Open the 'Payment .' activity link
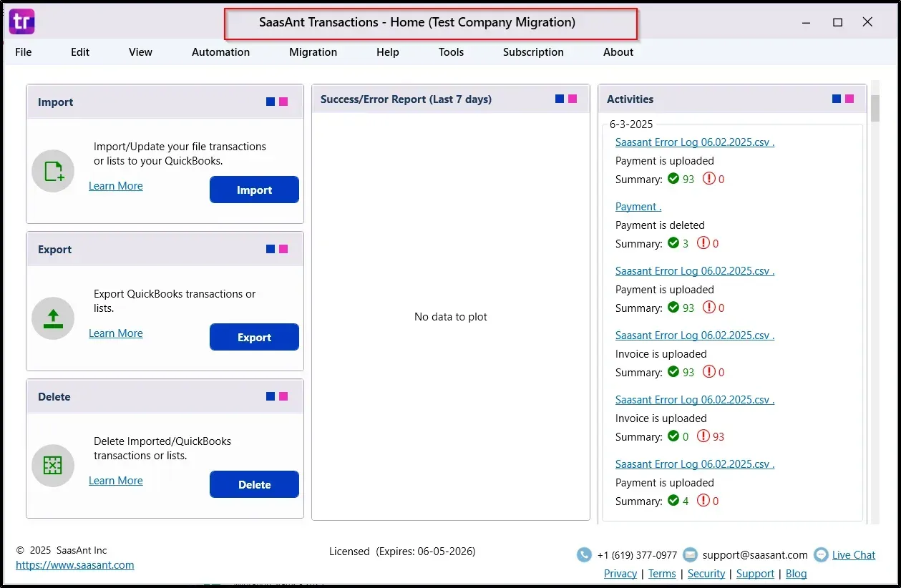 tap(638, 207)
